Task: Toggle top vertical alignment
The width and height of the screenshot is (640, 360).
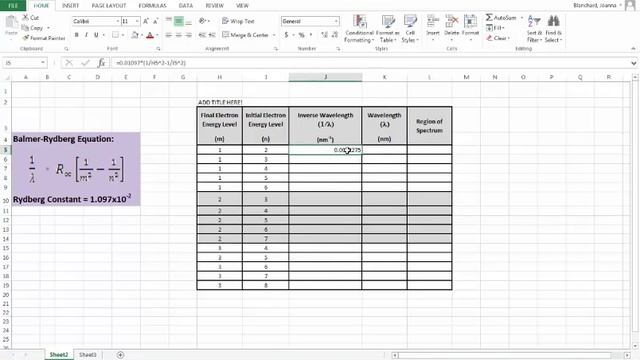Action: 169,21
